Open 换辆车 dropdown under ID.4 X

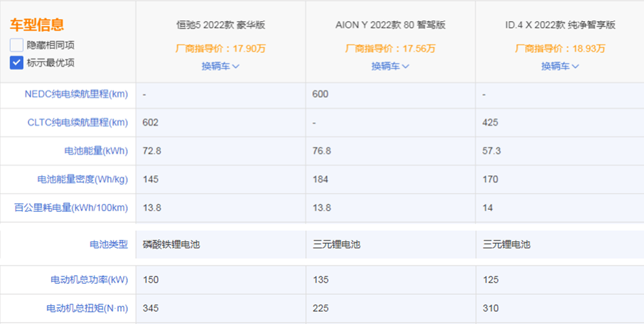tap(560, 66)
